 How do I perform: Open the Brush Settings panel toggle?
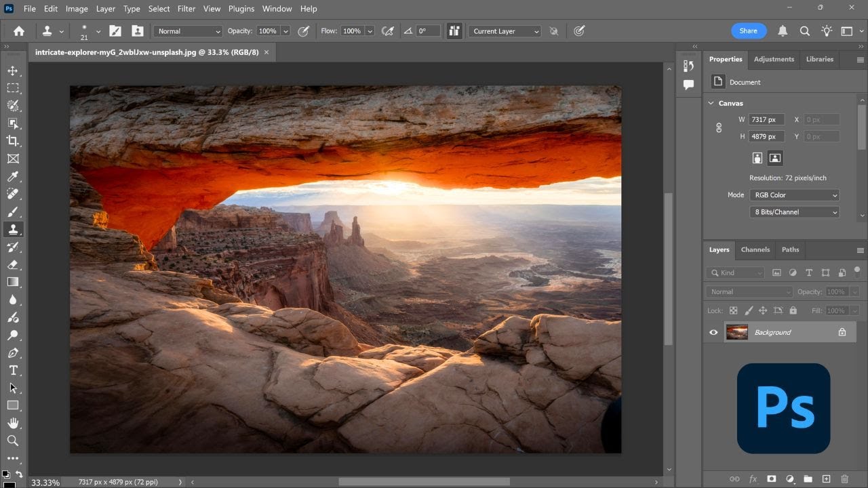pos(115,31)
